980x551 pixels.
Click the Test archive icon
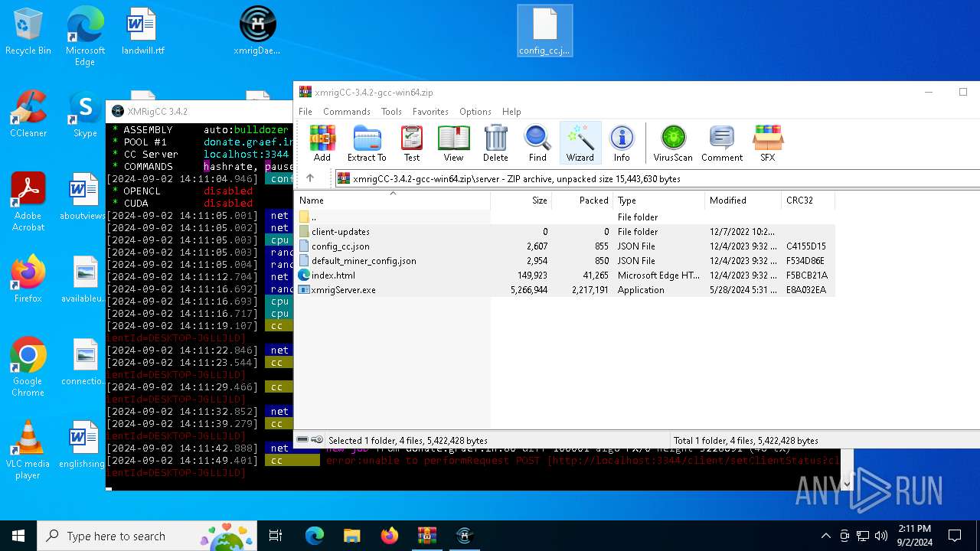click(x=412, y=143)
